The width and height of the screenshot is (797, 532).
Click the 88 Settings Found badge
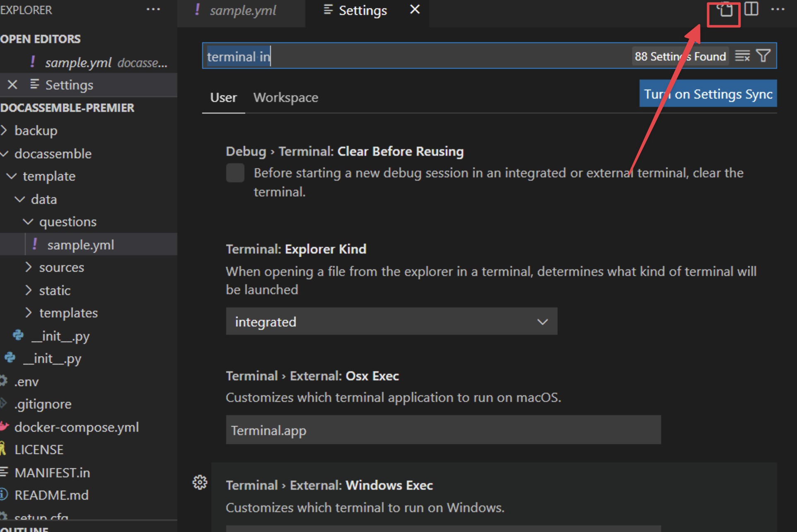tap(680, 56)
